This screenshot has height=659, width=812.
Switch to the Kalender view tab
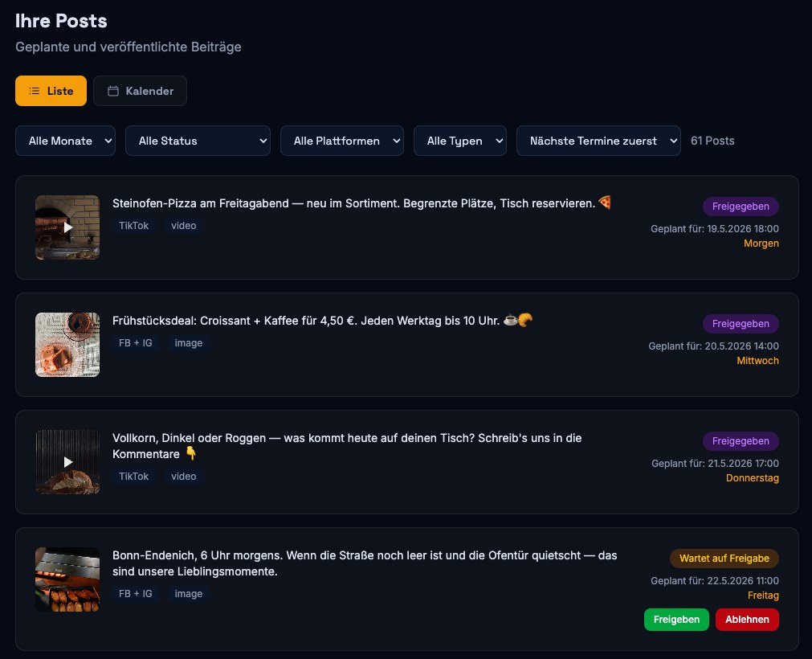(140, 91)
